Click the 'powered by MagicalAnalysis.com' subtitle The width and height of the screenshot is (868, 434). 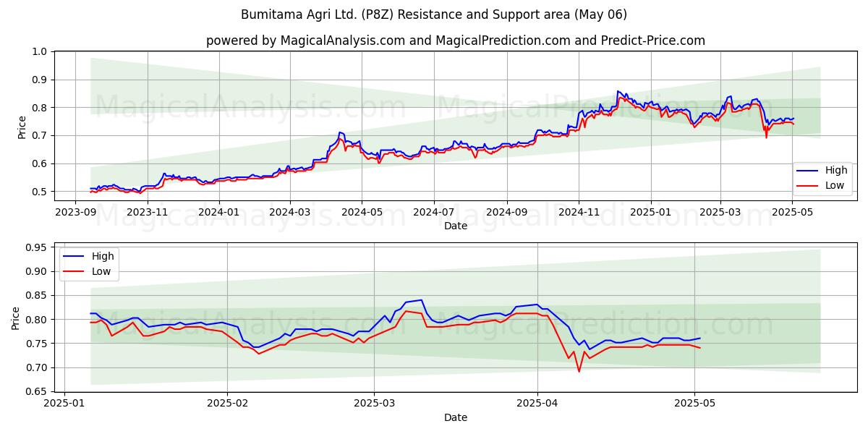[456, 41]
